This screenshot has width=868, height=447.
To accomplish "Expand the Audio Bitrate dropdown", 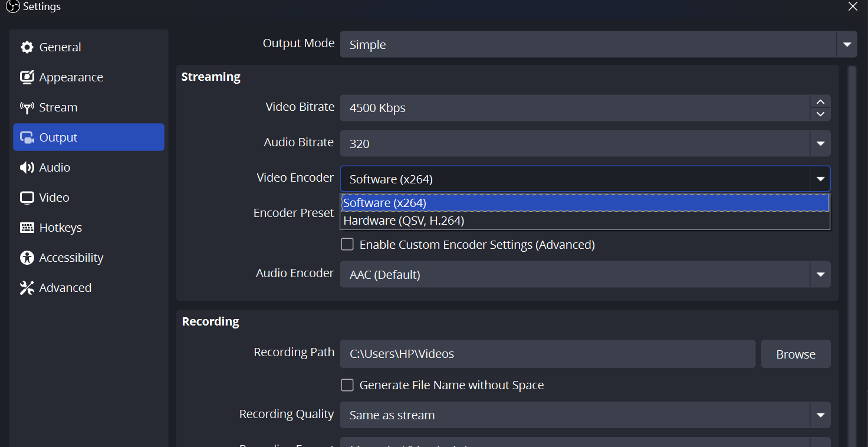I will 820,143.
